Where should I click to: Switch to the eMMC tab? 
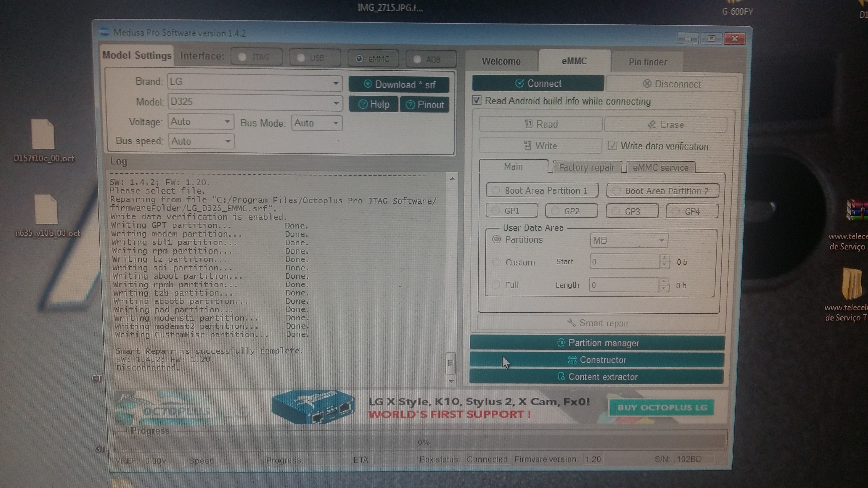pyautogui.click(x=574, y=61)
